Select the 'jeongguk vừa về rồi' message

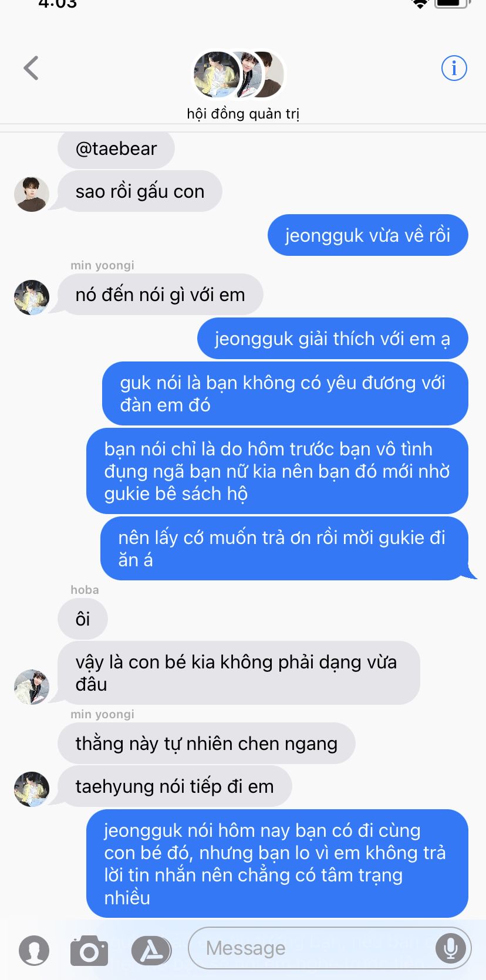coord(368,235)
